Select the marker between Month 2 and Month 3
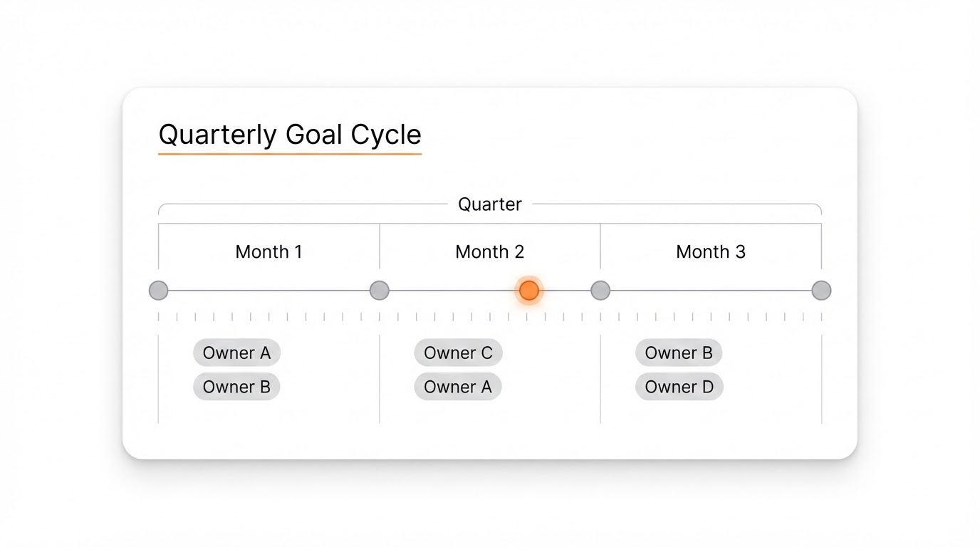980x547 pixels. tap(600, 291)
